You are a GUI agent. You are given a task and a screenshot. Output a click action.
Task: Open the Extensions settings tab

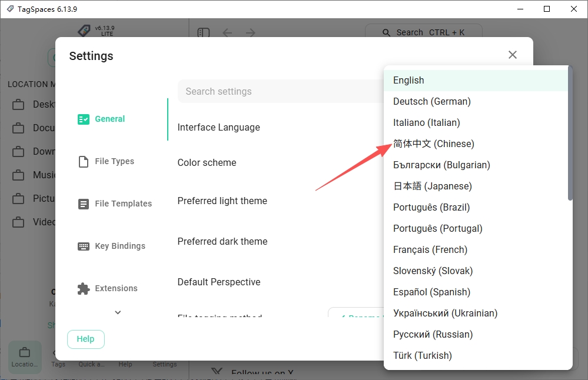[118, 289]
